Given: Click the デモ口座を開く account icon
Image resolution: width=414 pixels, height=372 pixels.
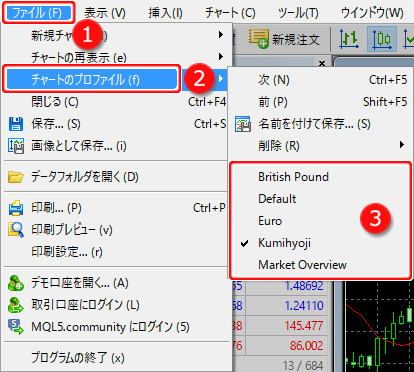Looking at the screenshot, I should [x=16, y=283].
